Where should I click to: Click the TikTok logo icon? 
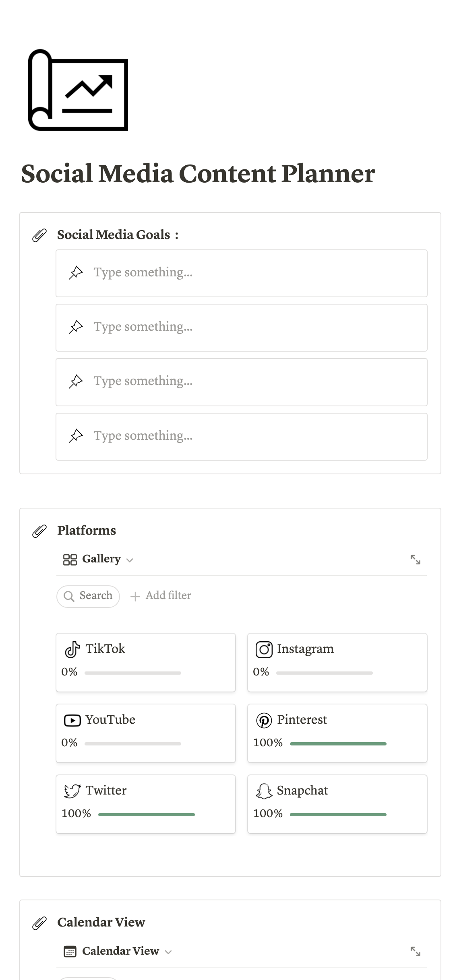tap(72, 649)
